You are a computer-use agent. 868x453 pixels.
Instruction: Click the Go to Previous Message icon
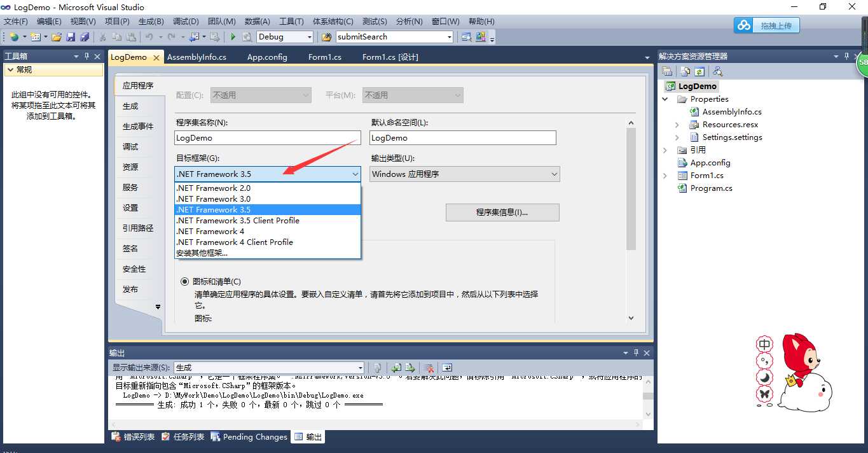[396, 368]
